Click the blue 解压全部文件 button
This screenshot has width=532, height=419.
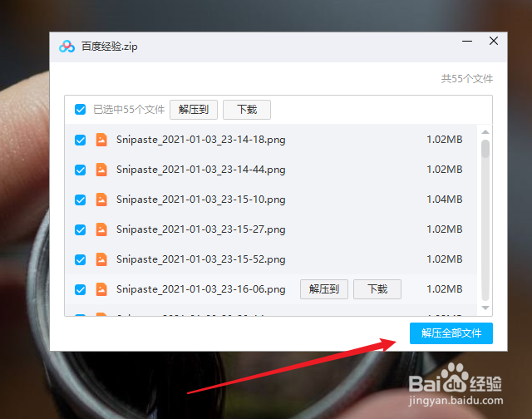click(x=451, y=333)
